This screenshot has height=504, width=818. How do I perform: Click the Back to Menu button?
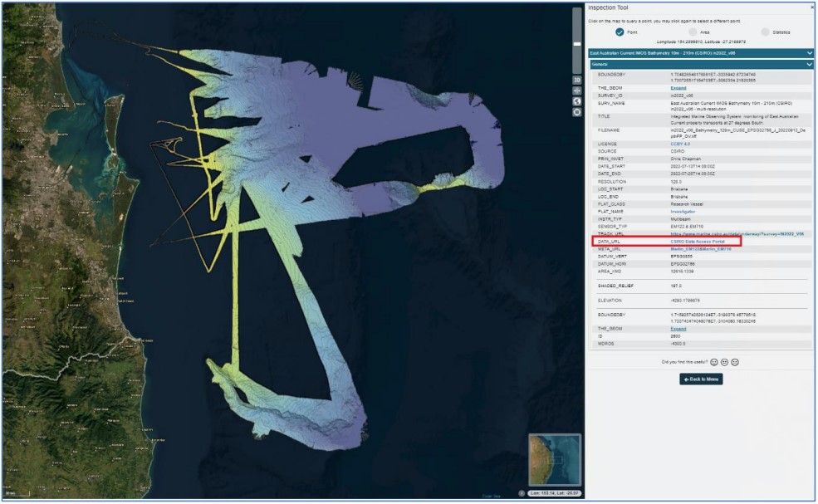click(x=701, y=379)
